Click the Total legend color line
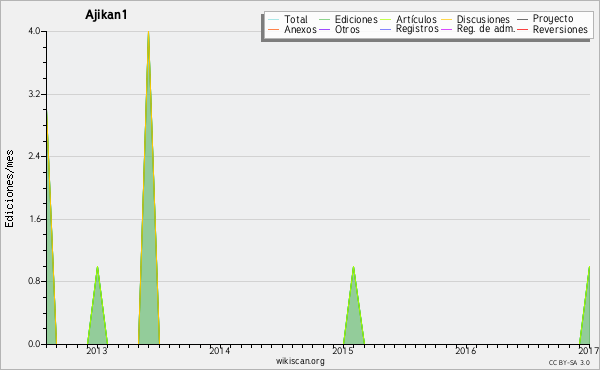The height and width of the screenshot is (370, 600). tap(274, 20)
